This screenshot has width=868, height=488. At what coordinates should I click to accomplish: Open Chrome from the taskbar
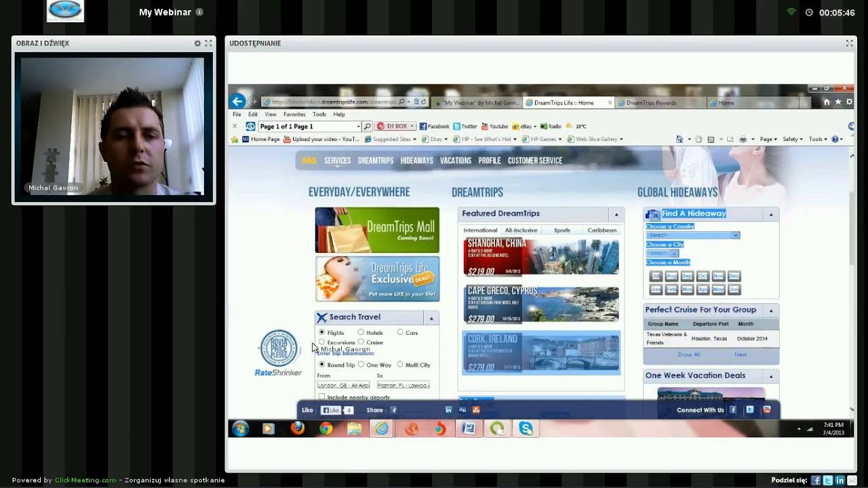(x=326, y=428)
